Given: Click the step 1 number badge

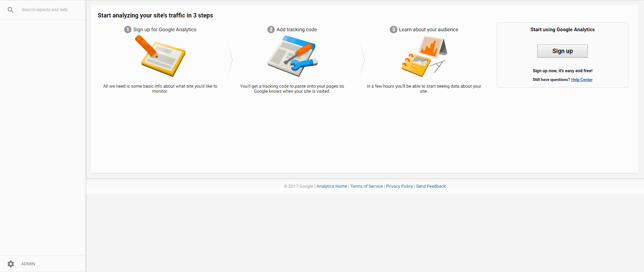Looking at the screenshot, I should (x=128, y=30).
